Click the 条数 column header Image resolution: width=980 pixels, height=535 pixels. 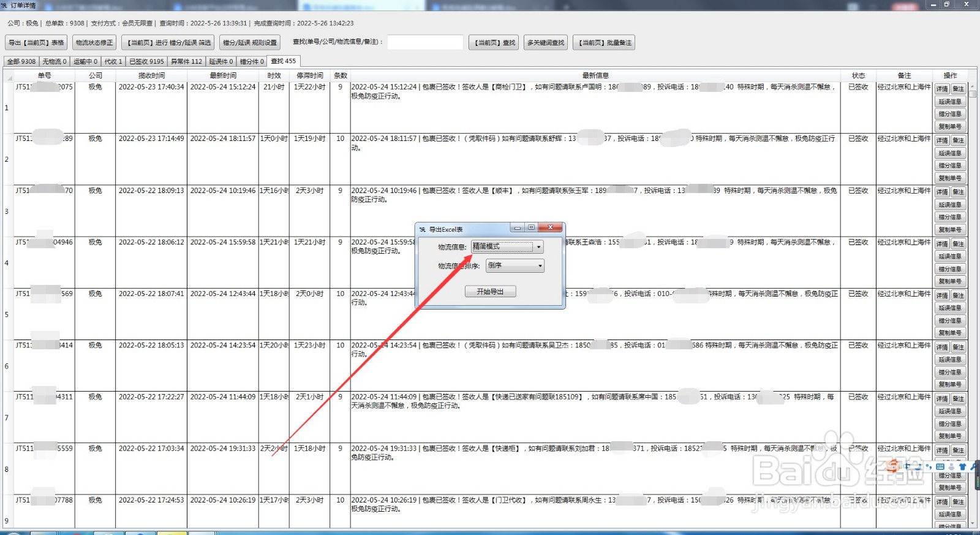click(x=340, y=76)
